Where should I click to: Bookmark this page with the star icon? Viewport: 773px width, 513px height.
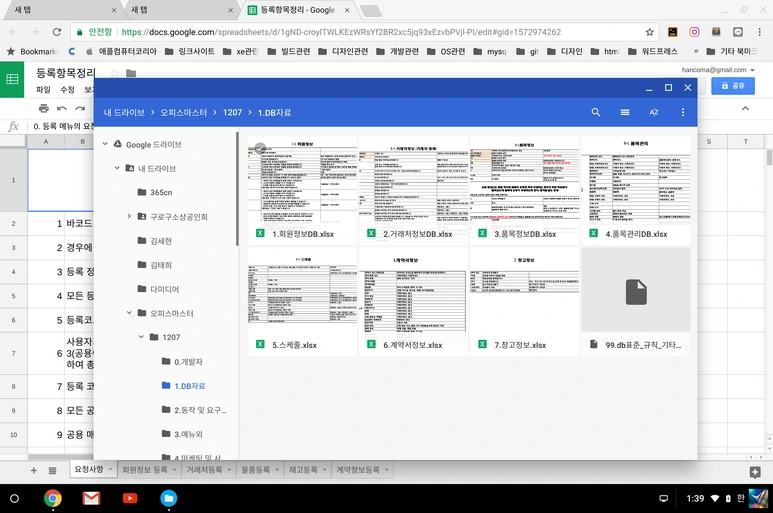click(650, 32)
